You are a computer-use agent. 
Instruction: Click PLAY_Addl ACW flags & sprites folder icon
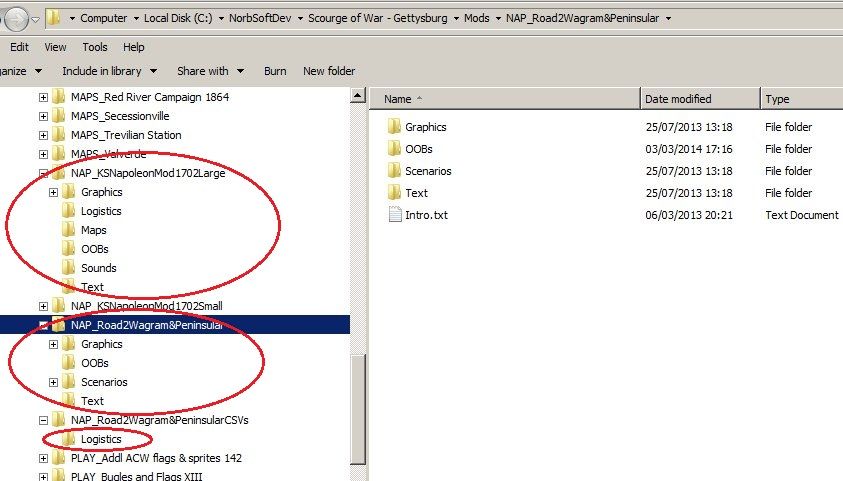point(59,458)
